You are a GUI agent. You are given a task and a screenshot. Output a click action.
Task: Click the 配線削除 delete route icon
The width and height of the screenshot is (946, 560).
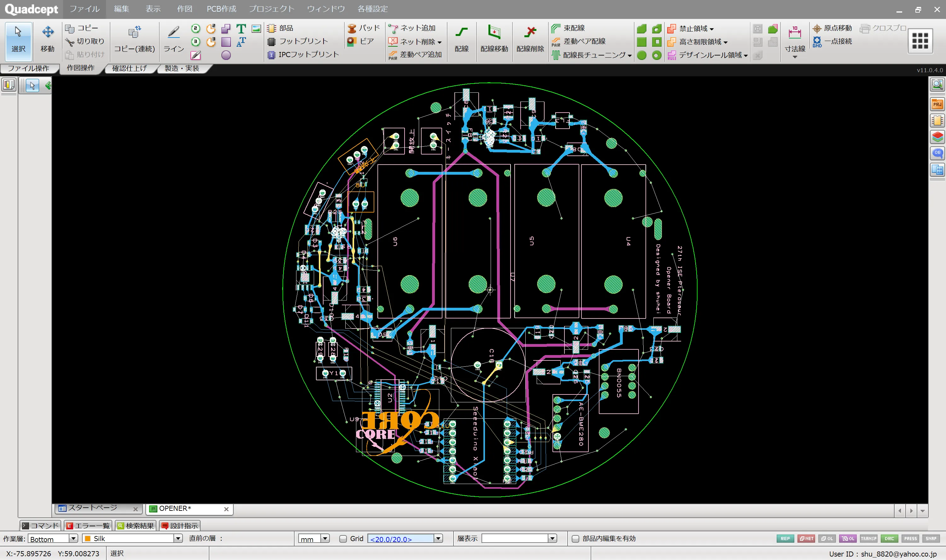pyautogui.click(x=530, y=39)
